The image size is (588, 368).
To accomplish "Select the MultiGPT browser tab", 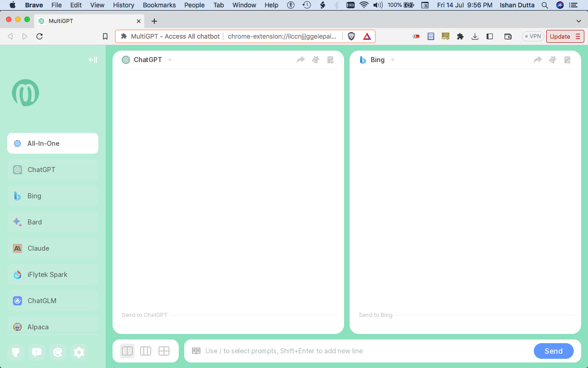I will point(90,21).
